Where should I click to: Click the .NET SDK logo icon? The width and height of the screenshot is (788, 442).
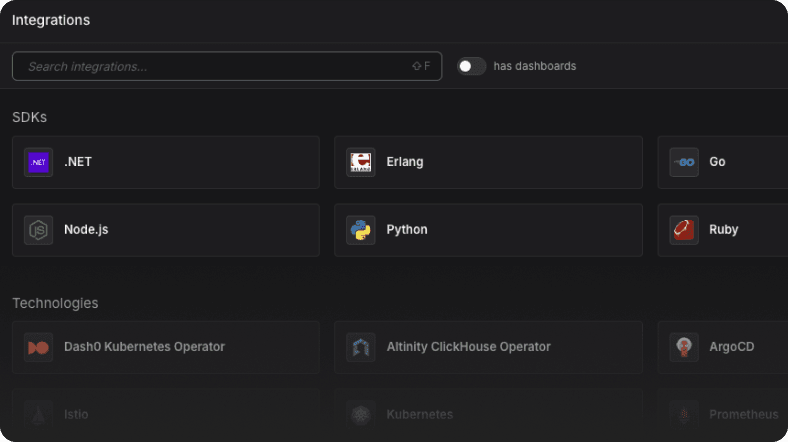[39, 162]
